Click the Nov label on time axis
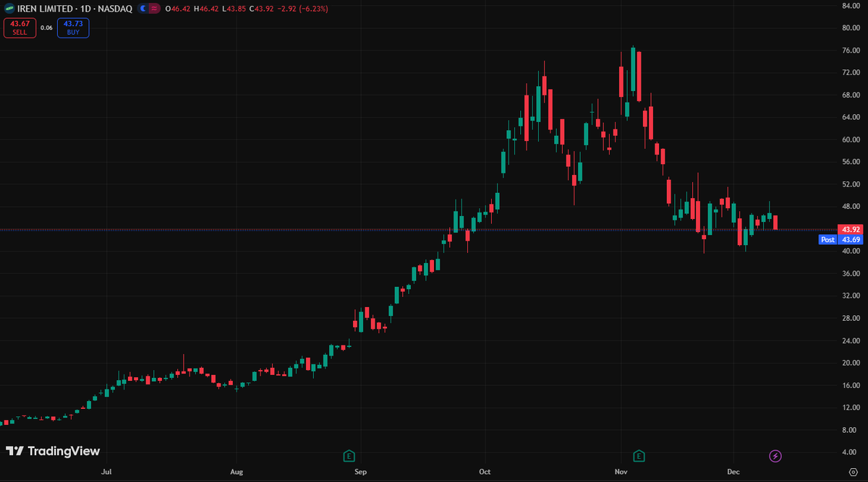The width and height of the screenshot is (868, 482). 621,470
